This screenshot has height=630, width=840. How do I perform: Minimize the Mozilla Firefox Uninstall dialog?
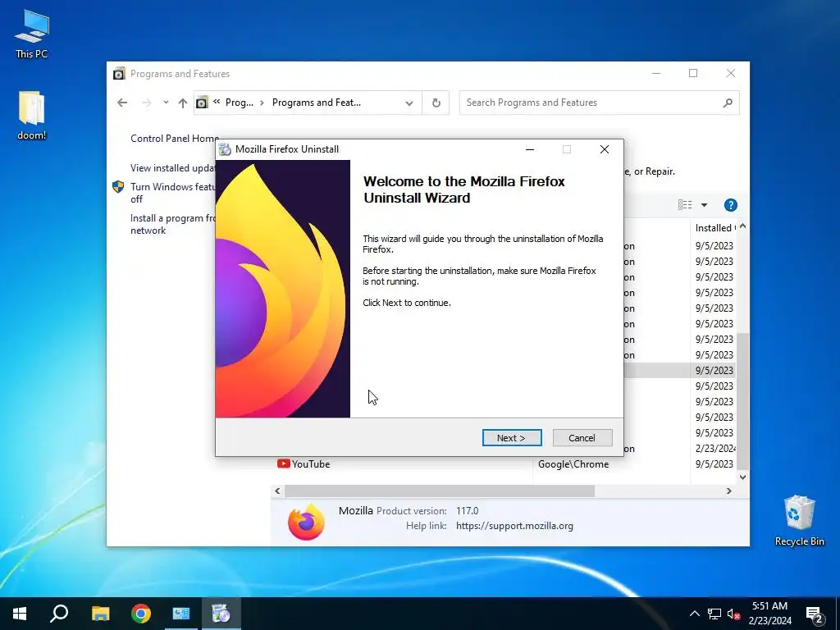coord(530,149)
